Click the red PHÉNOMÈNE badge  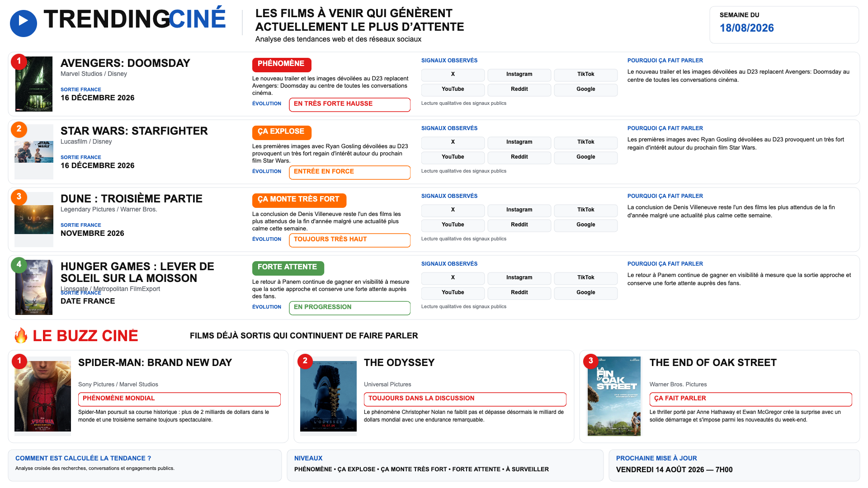click(x=282, y=65)
